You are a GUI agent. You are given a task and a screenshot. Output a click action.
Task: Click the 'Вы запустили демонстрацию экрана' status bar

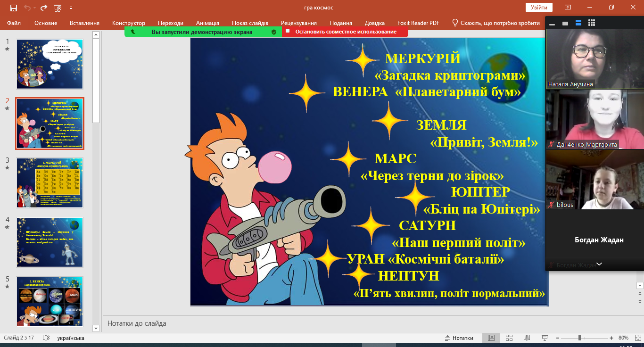point(202,32)
